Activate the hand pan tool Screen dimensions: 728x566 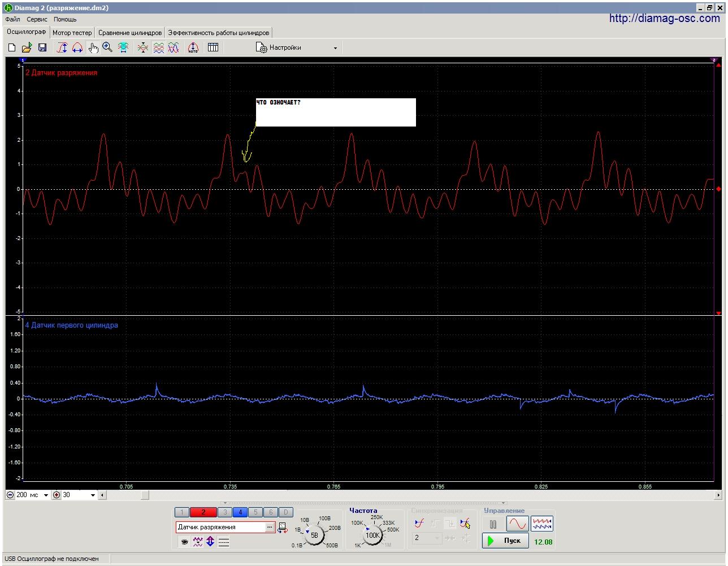pos(93,48)
